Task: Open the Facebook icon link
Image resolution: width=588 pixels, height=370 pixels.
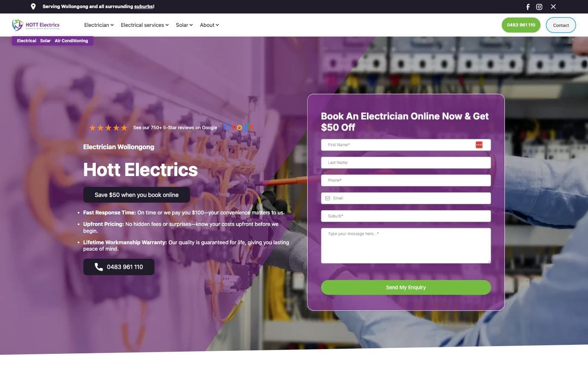Action: [528, 7]
